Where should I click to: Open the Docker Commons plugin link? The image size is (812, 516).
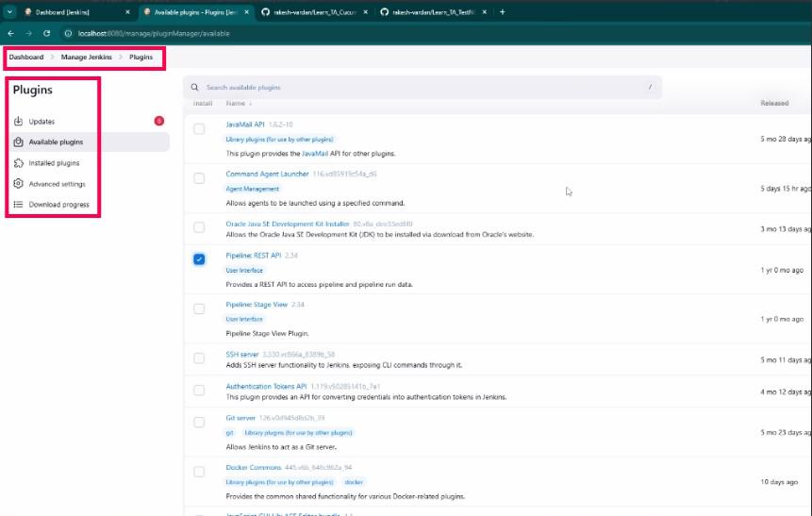(x=254, y=467)
